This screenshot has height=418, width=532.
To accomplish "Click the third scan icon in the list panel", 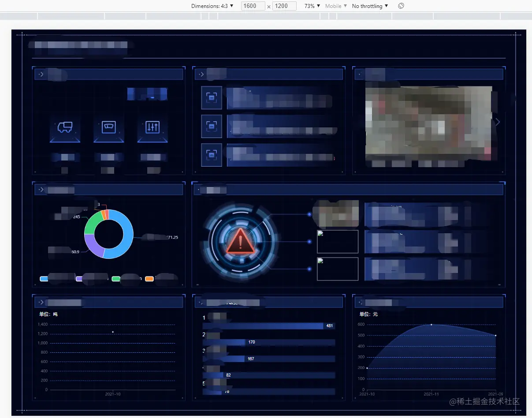I will pyautogui.click(x=212, y=155).
